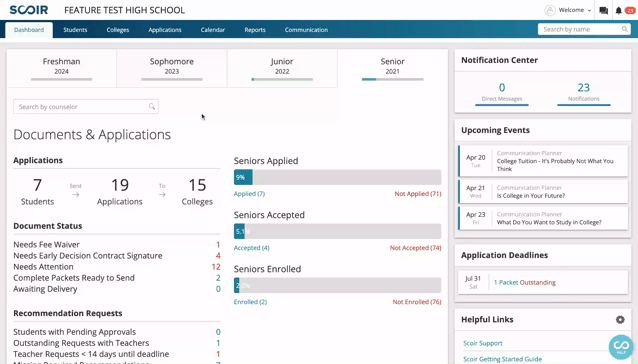Click the Seniors Enrolled progress bar
This screenshot has height=364, width=638.
click(337, 286)
